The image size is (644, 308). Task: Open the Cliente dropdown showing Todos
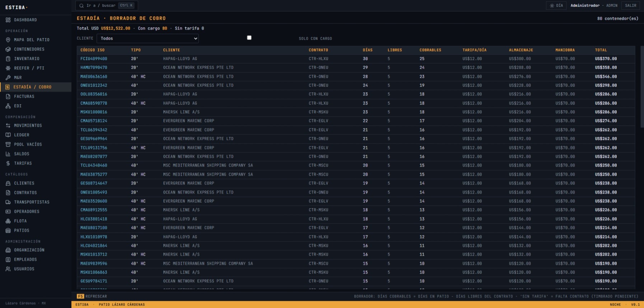pos(148,38)
